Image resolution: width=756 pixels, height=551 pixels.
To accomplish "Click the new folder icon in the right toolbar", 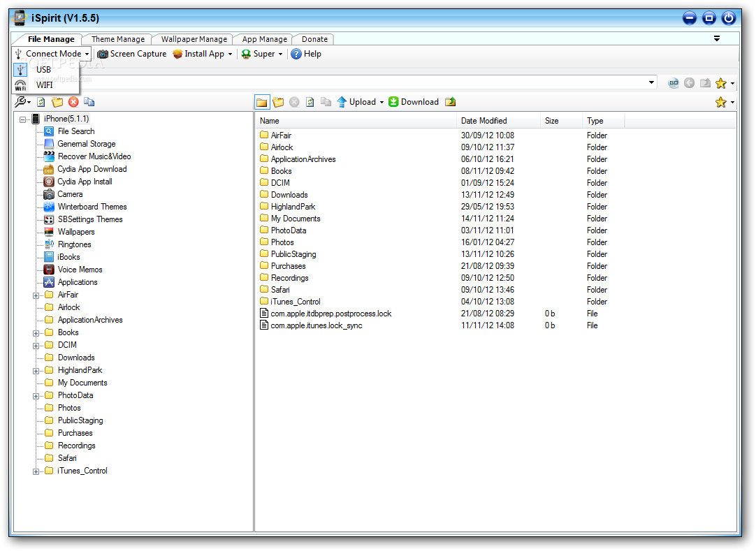I will coord(278,102).
